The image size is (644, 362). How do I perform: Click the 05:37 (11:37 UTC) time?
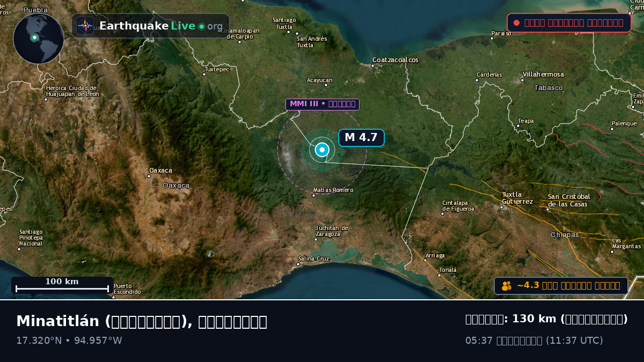coord(534,341)
